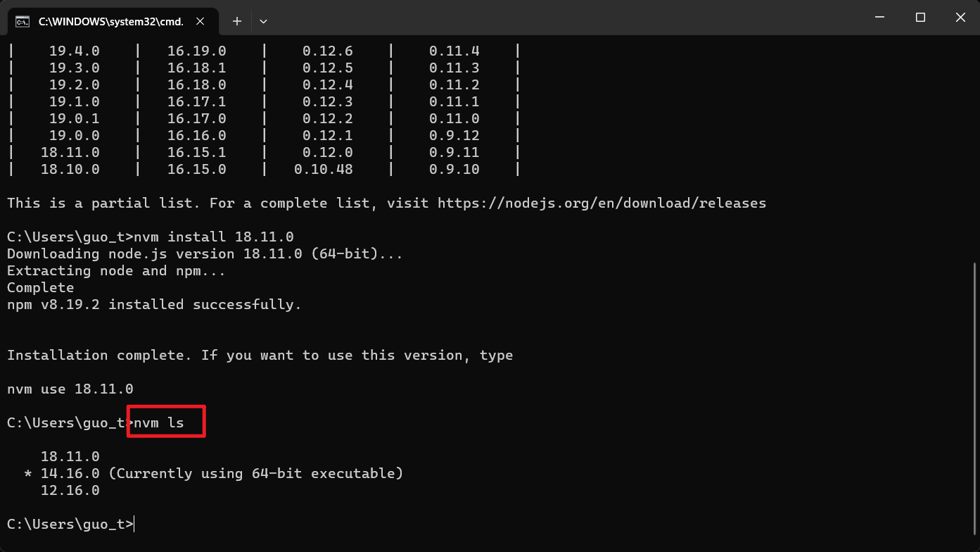
Task: Click the 19.4.0 cell in the version table
Action: pos(74,51)
